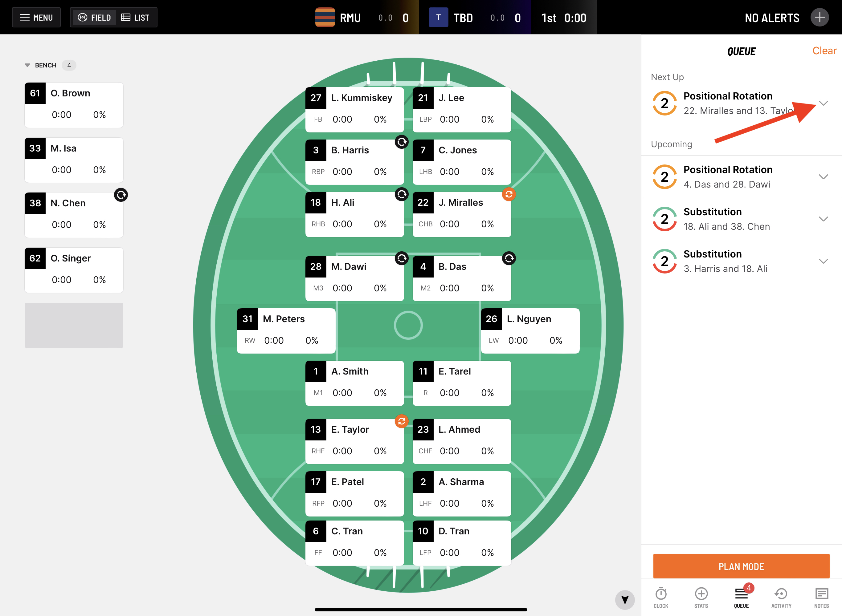Screen dimensions: 842x616
Task: Open the Menu
Action: click(x=36, y=18)
